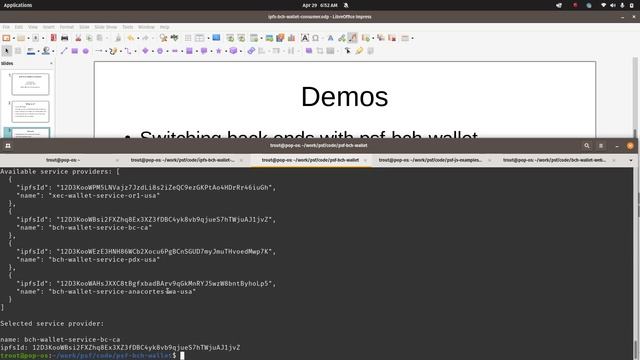640x360 pixels.
Task: Open dropdown arrow next to Star shape
Action: pyautogui.click(x=226, y=51)
